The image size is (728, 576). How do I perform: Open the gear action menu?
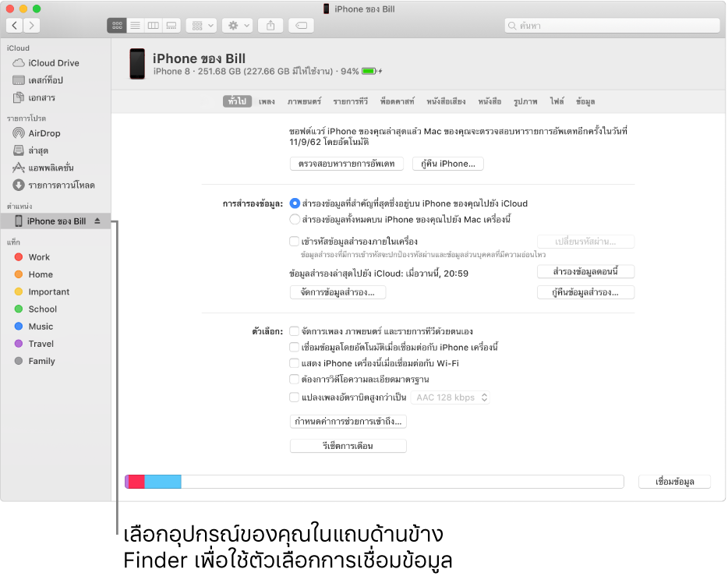(x=237, y=26)
